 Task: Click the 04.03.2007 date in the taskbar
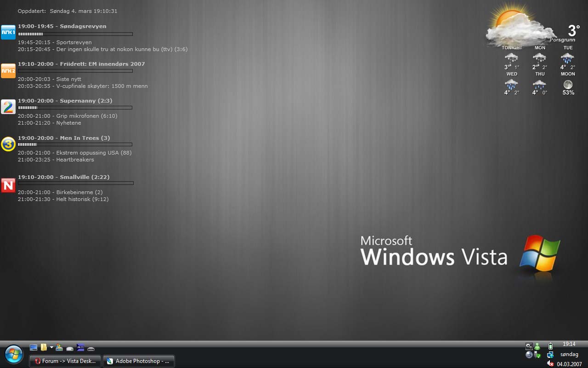[569, 364]
